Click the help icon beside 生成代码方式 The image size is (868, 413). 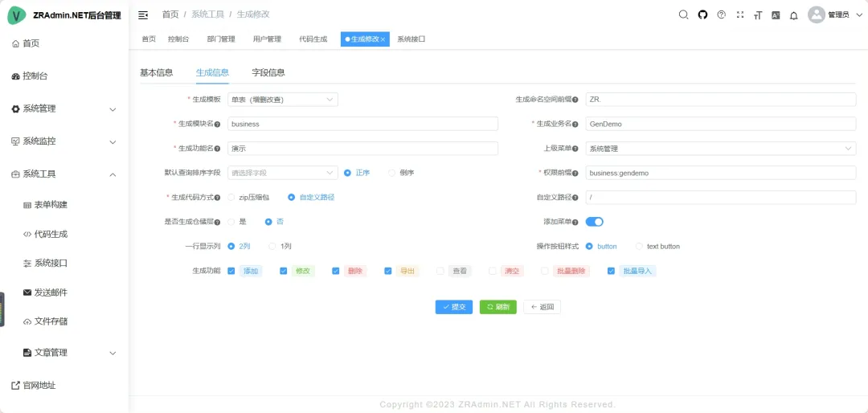217,198
